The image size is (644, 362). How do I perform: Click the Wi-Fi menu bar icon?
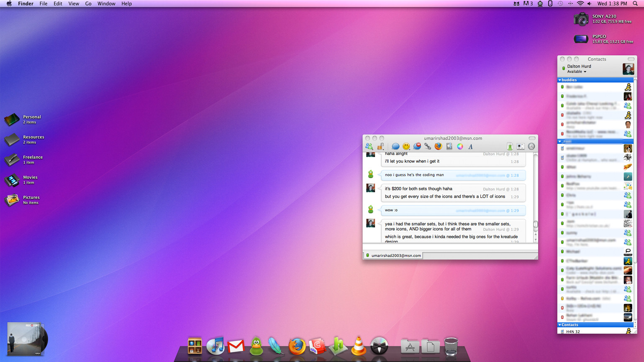[580, 4]
